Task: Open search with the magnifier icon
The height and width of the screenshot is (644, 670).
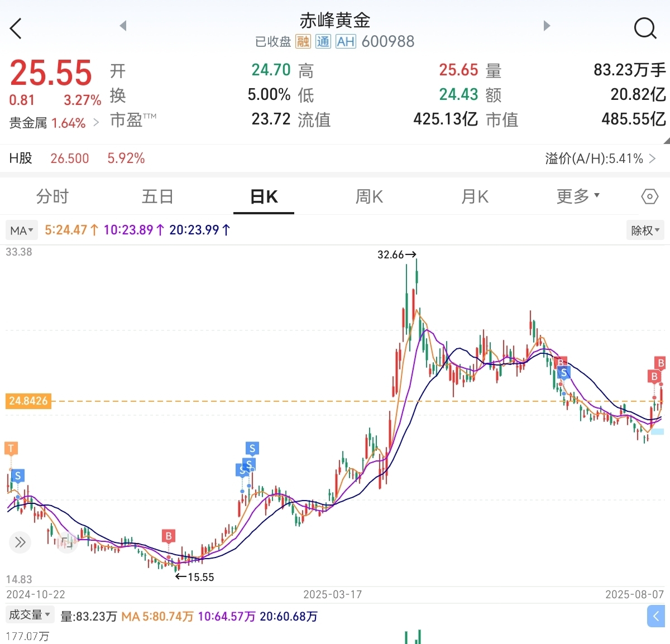Action: 645,28
